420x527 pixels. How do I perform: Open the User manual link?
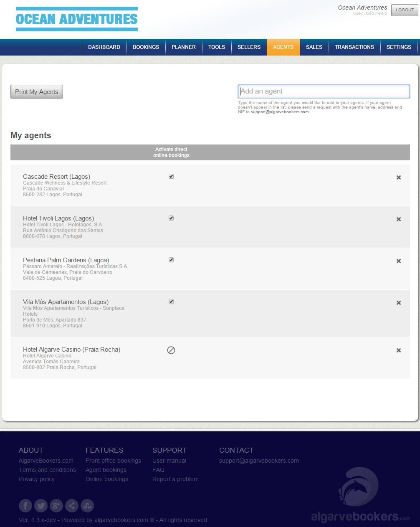click(x=170, y=461)
